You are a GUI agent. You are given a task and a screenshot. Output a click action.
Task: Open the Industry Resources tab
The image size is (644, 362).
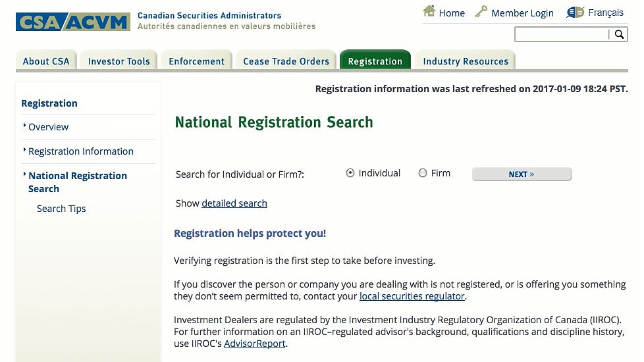pyautogui.click(x=466, y=61)
